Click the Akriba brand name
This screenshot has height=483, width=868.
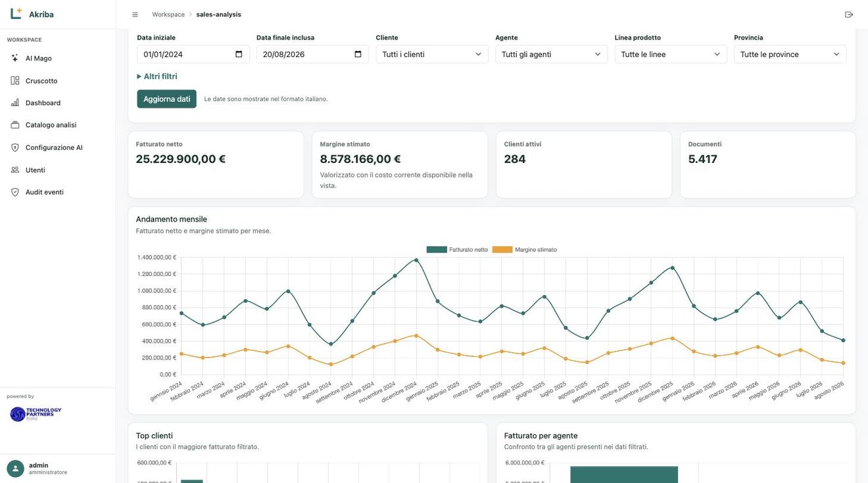[41, 14]
